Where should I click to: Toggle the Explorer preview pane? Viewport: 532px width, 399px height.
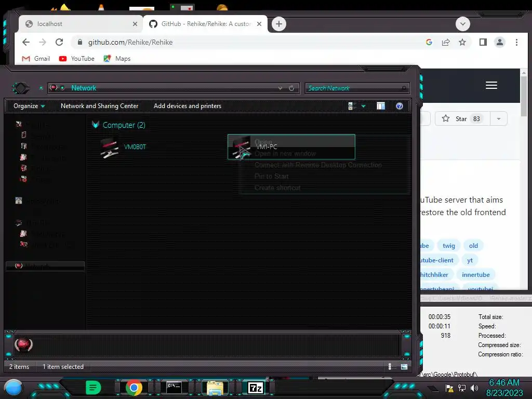click(x=381, y=106)
